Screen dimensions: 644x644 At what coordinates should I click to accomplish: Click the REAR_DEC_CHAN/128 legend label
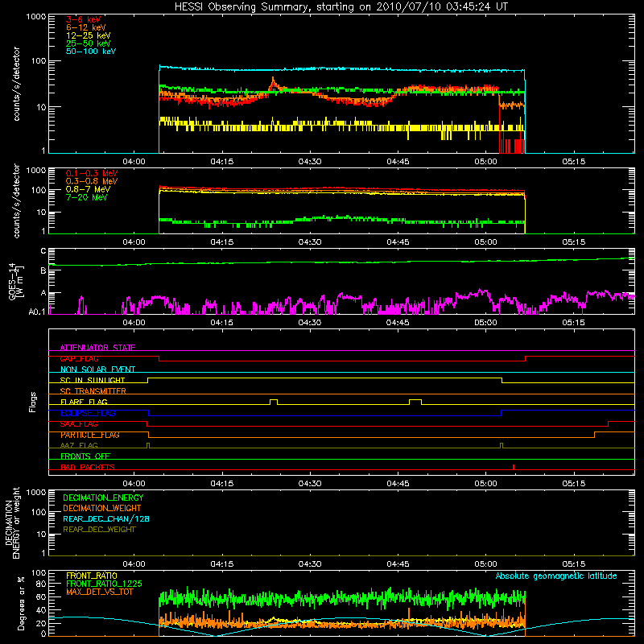point(106,518)
